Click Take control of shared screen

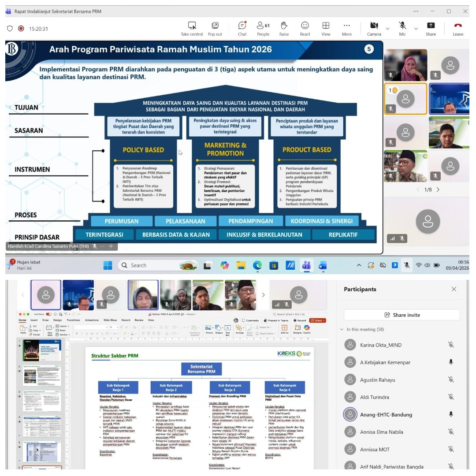(x=192, y=28)
